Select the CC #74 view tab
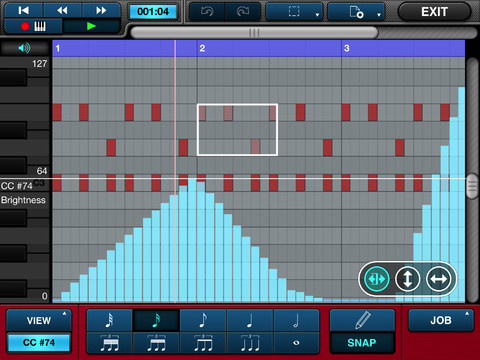This screenshot has height=360, width=480. point(39,343)
